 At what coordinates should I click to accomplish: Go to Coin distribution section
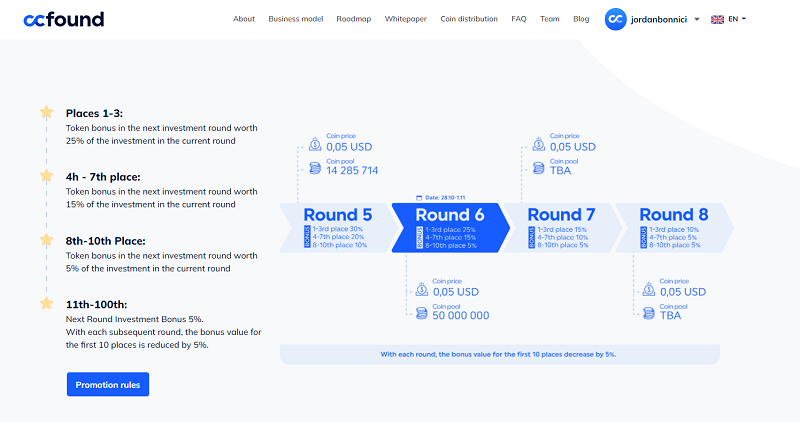pos(469,19)
